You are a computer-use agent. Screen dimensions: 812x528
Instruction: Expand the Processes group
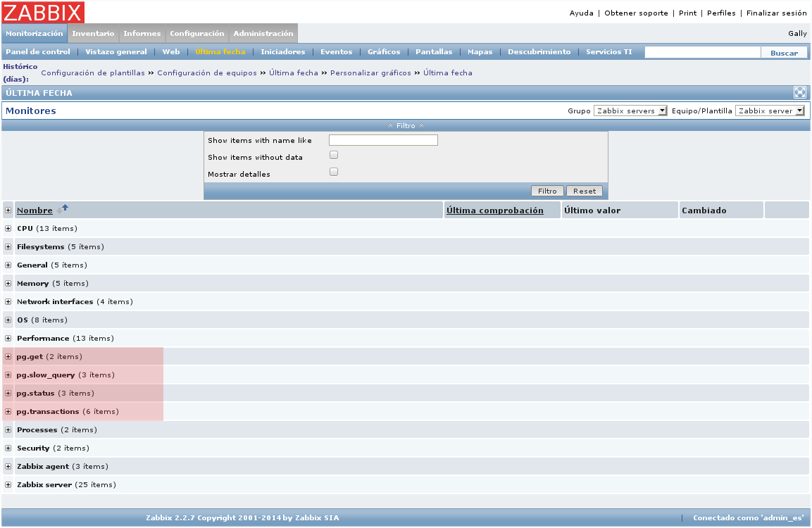[x=8, y=429]
